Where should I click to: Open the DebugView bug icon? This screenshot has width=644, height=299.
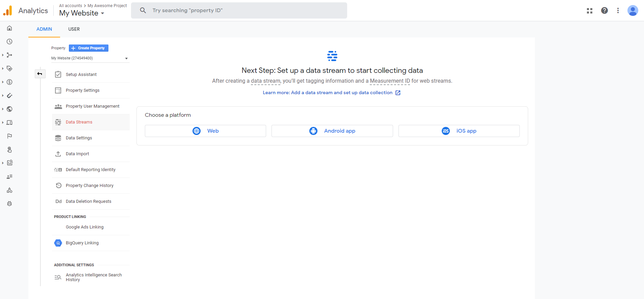click(x=9, y=203)
